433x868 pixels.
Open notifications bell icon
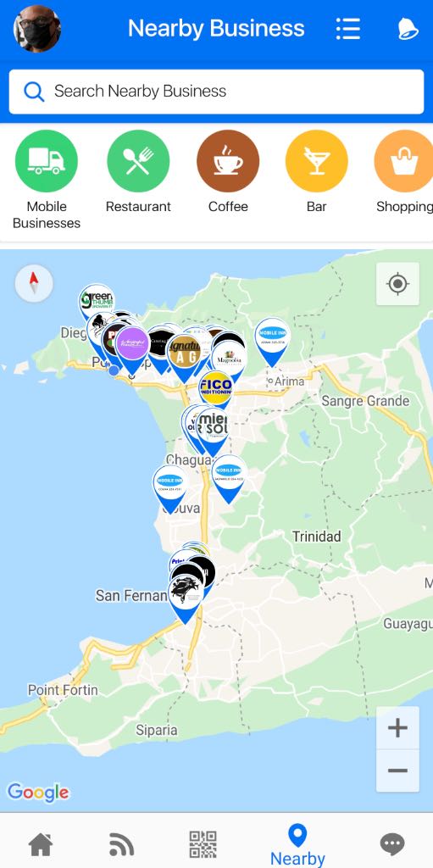tap(408, 29)
